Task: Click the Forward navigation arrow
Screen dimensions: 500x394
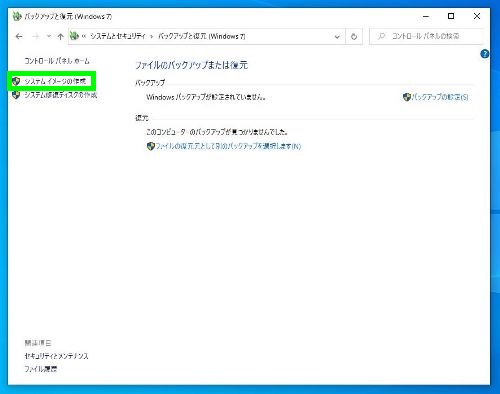Action: (36, 36)
